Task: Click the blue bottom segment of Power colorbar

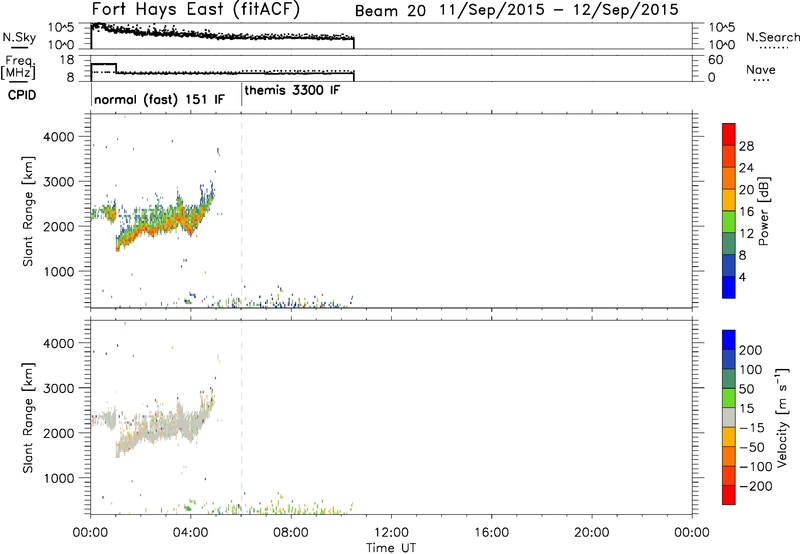Action: tap(729, 287)
